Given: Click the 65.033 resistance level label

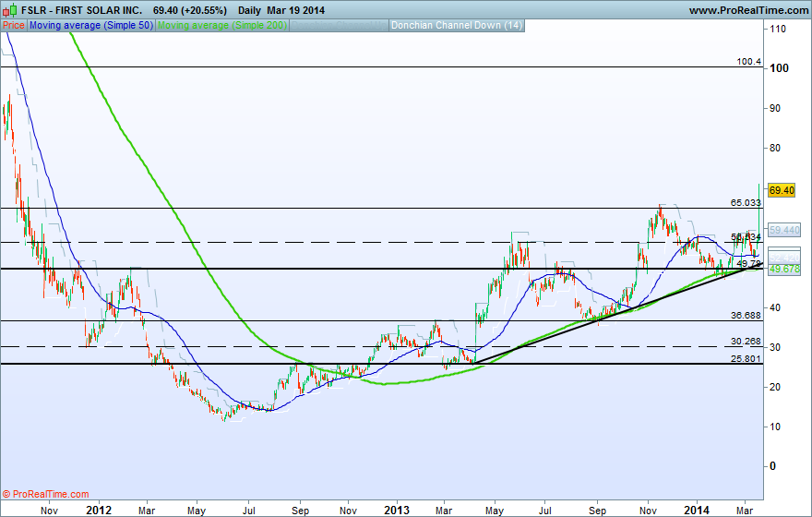Looking at the screenshot, I should (746, 202).
